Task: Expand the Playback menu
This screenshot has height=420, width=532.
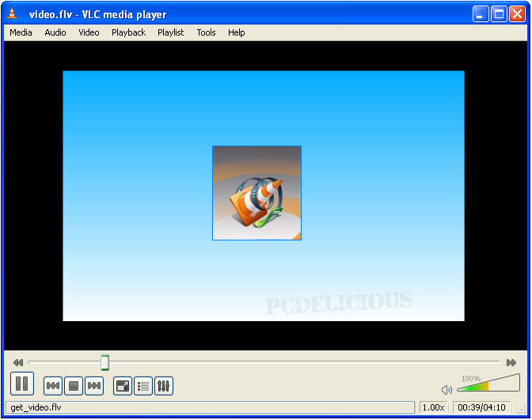Action: pos(128,32)
